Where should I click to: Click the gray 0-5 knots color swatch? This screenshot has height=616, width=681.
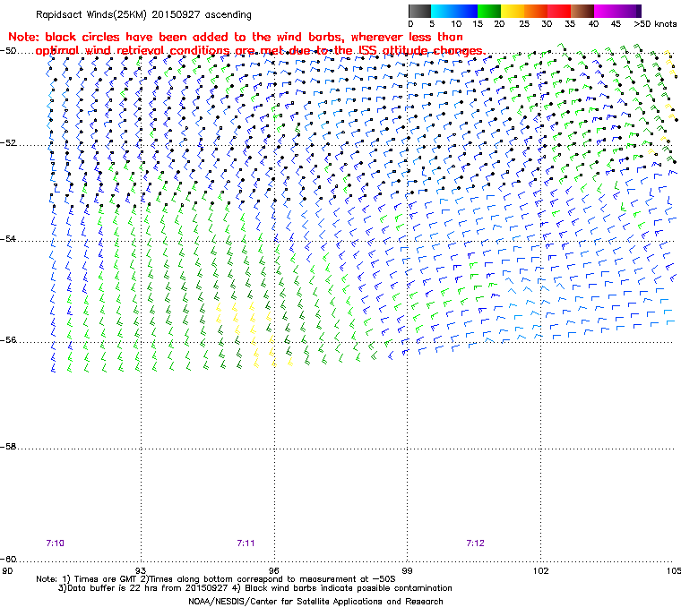click(419, 11)
